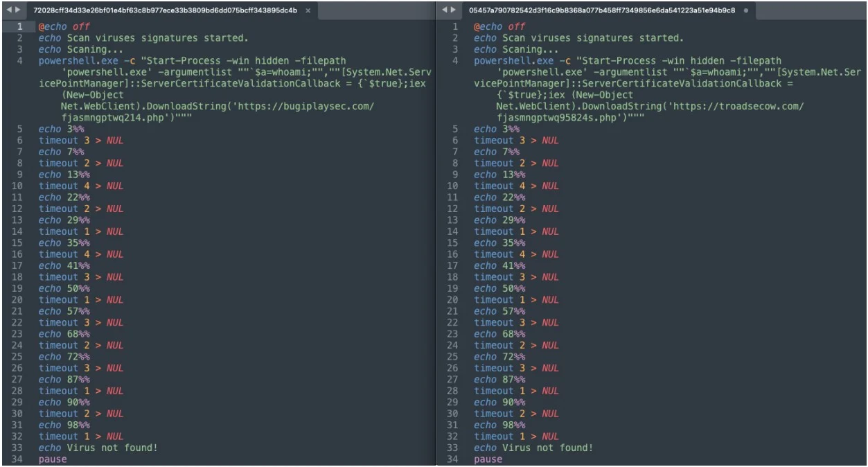Screen dimensions: 868x467
Task: Click 'Net.WebClient' in the right pane
Action: point(532,107)
